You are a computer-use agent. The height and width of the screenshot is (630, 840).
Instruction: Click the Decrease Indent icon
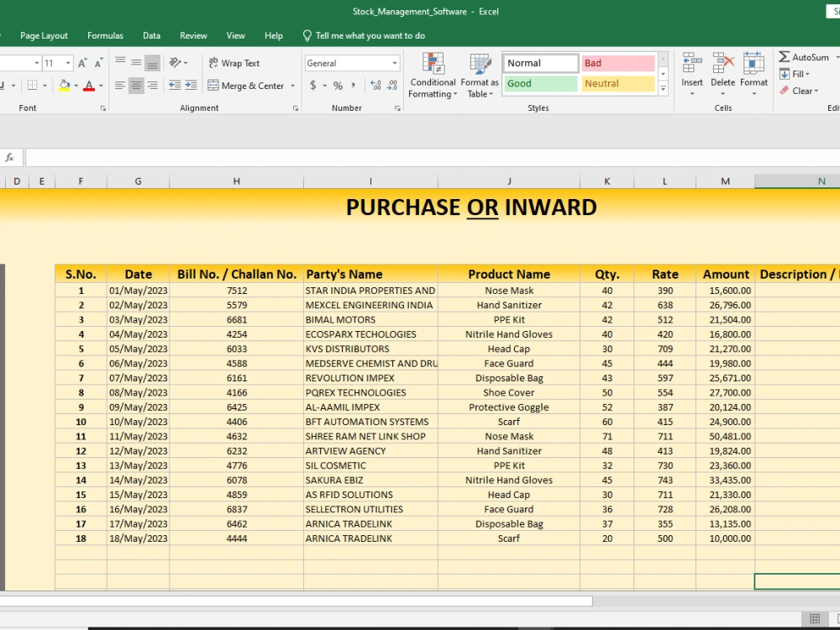click(175, 85)
